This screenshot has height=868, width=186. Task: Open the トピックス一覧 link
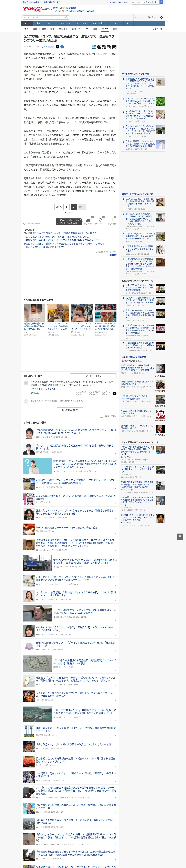(x=155, y=29)
